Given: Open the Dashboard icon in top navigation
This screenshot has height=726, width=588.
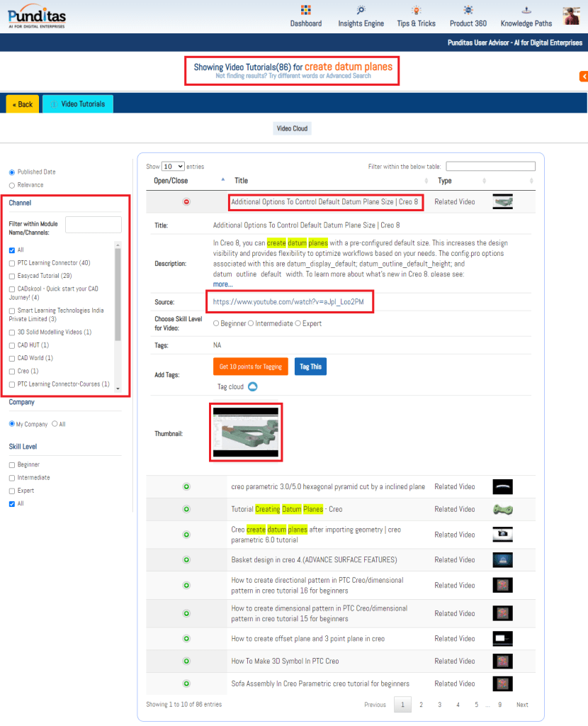Looking at the screenshot, I should [x=306, y=10].
